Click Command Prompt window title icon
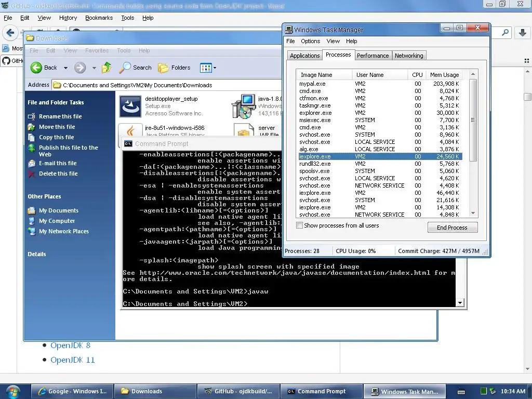Image resolution: width=532 pixels, height=399 pixels. click(128, 144)
